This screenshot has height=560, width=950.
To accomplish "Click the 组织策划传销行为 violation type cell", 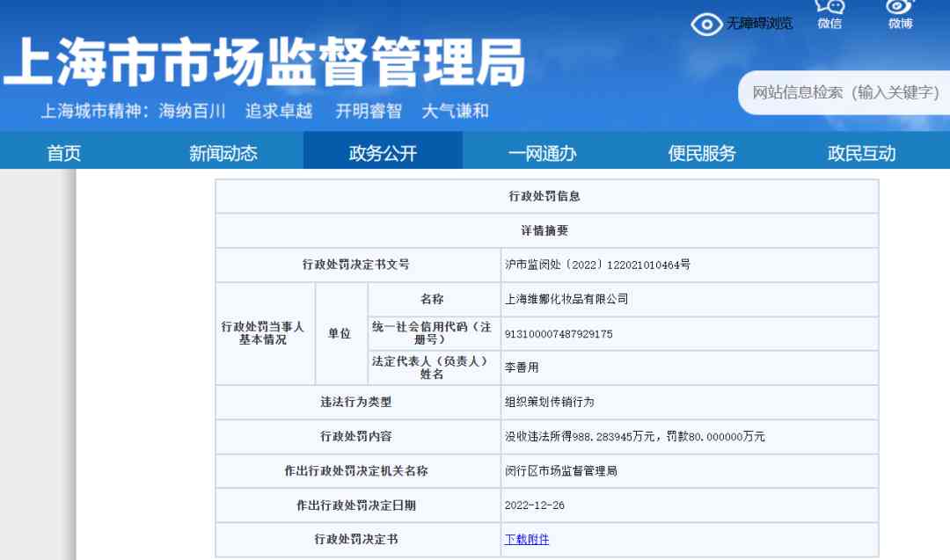I will 549,402.
